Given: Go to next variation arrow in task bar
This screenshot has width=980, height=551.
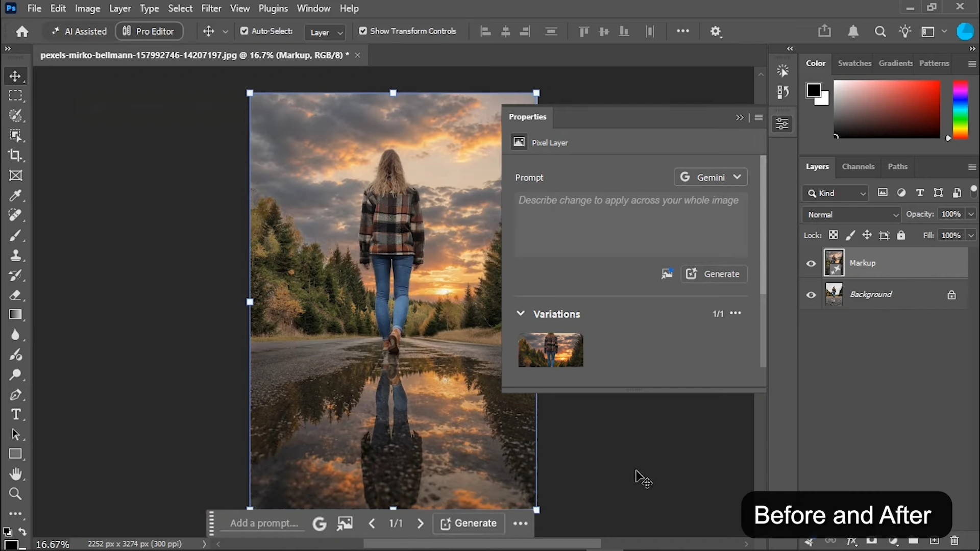Looking at the screenshot, I should coord(420,523).
